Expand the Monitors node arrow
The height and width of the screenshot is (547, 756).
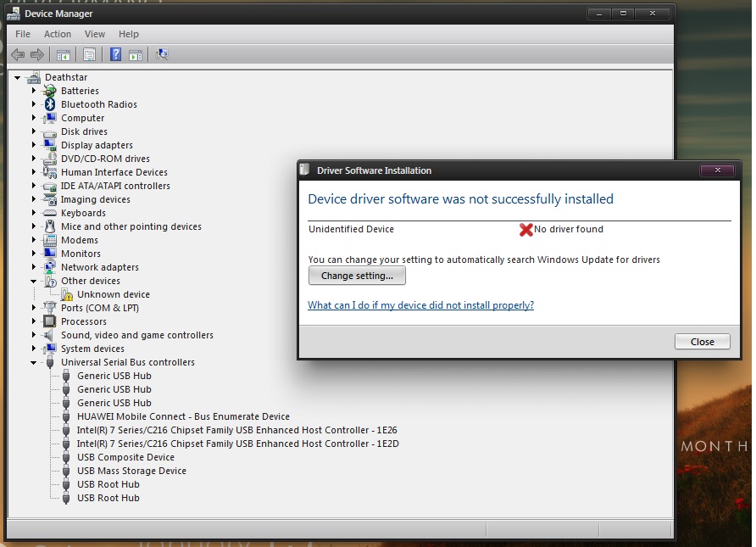coord(33,253)
